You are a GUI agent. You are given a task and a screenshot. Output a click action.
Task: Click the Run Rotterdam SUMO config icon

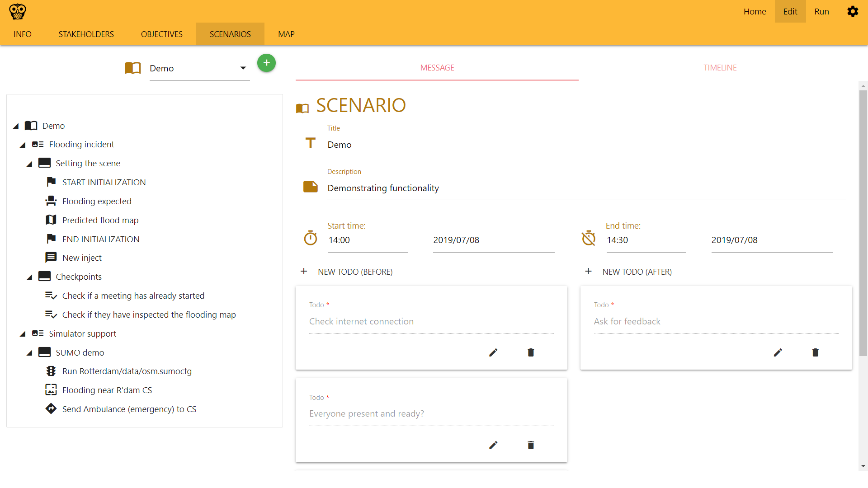(x=51, y=371)
